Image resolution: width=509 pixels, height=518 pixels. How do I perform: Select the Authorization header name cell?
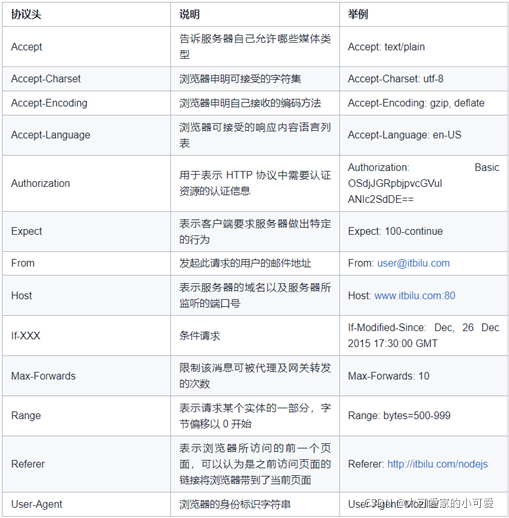86,183
